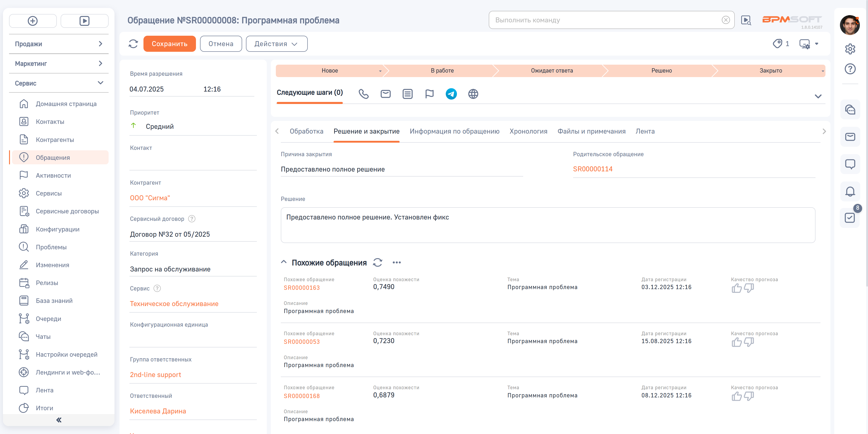This screenshot has height=434, width=868.
Task: Thumbs down the SR00000168 prediction
Action: (749, 396)
